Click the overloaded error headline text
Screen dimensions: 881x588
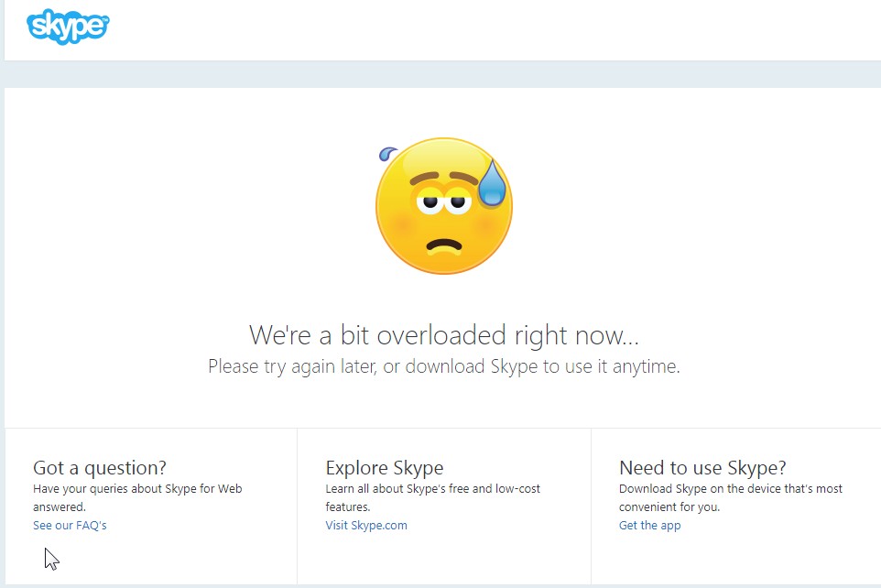pos(443,334)
